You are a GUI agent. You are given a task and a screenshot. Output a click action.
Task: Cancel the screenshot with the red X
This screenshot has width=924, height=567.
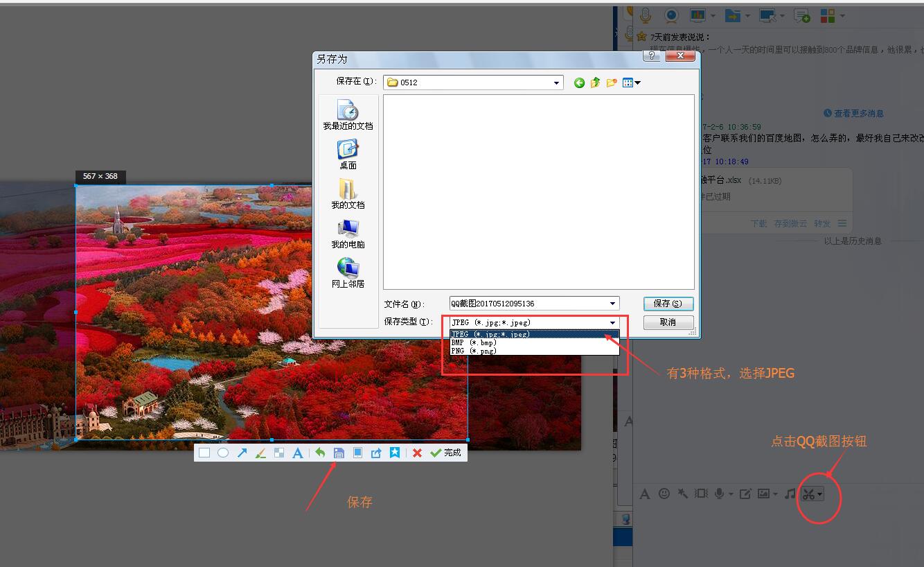coord(417,453)
